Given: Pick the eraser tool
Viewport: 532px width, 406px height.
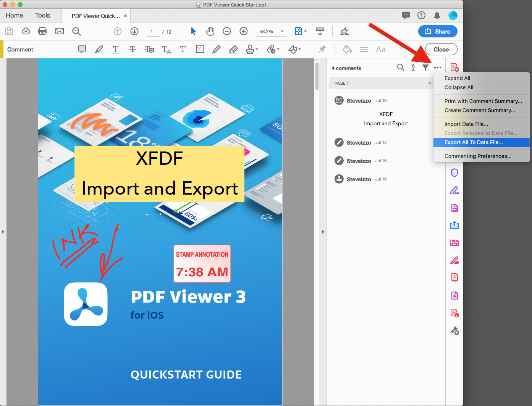Looking at the screenshot, I should point(233,49).
